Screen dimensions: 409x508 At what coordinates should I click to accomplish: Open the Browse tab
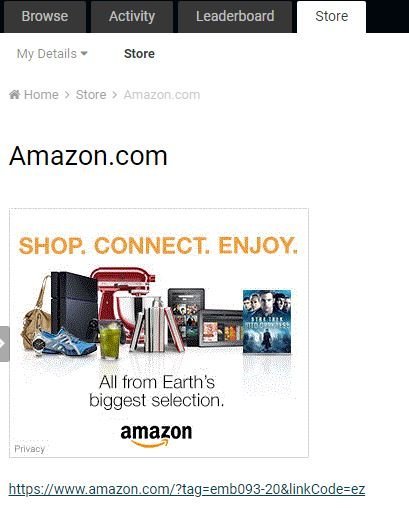point(45,16)
